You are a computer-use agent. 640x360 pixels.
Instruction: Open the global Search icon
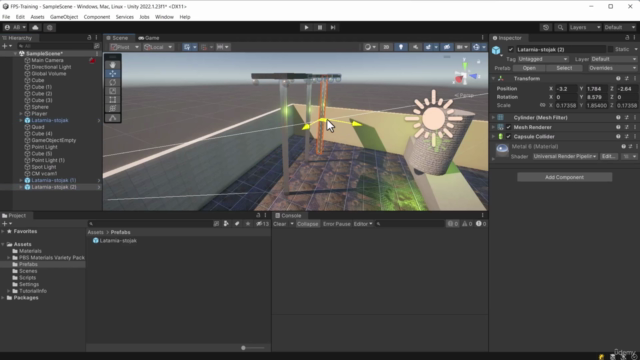point(560,27)
